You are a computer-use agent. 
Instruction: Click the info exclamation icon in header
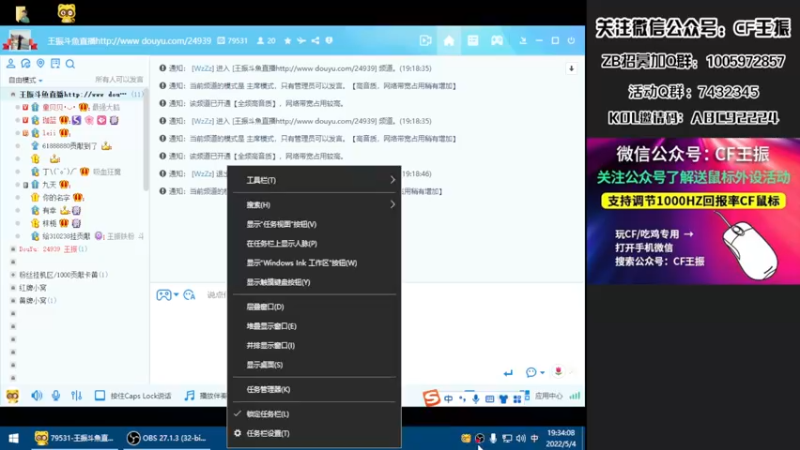click(x=329, y=40)
